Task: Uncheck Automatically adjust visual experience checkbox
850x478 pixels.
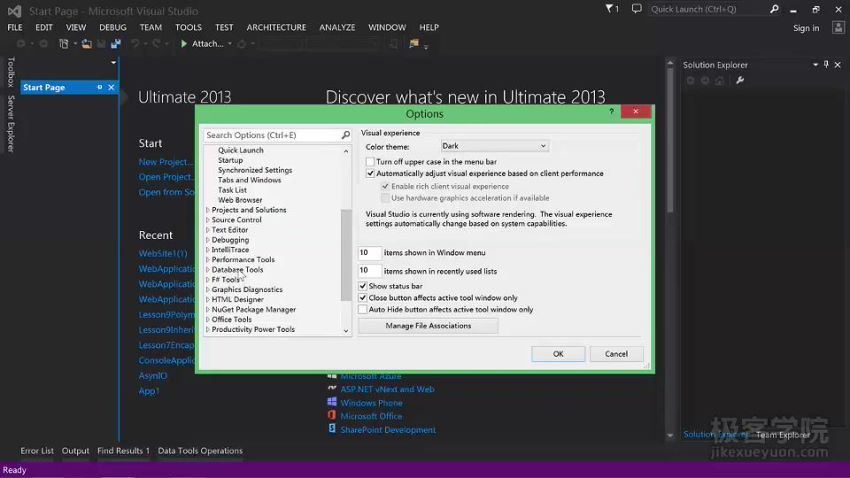Action: pyautogui.click(x=370, y=173)
